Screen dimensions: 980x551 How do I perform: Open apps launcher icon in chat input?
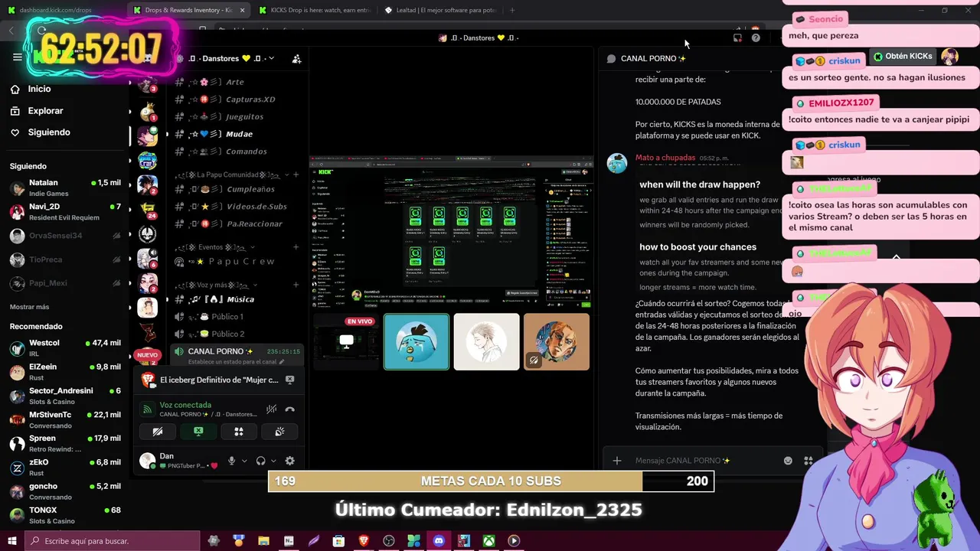[808, 461]
